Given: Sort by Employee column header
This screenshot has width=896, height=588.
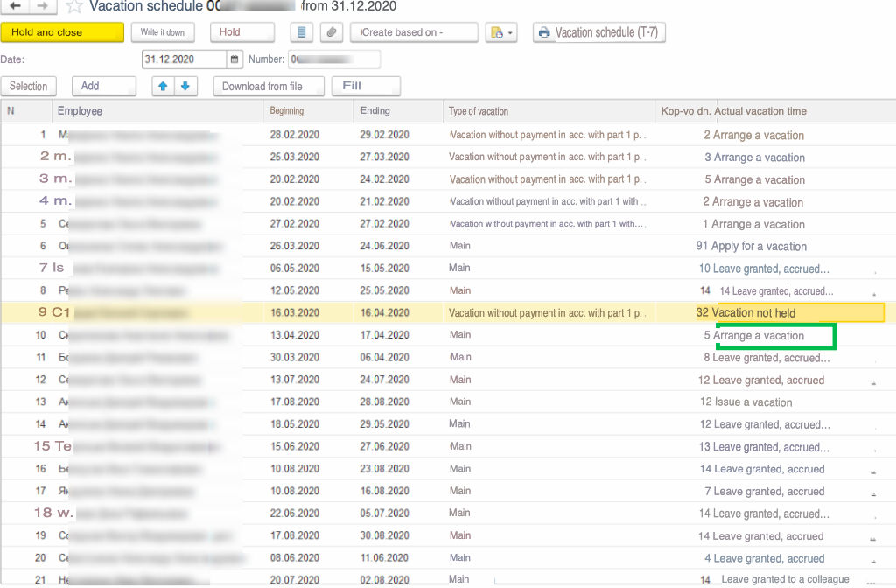Looking at the screenshot, I should [x=157, y=111].
